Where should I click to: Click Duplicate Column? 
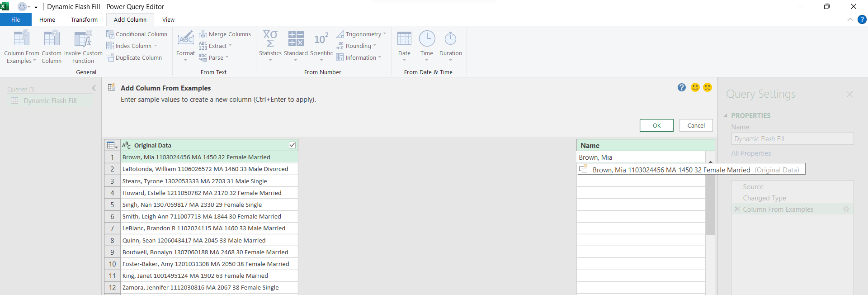[x=134, y=57]
